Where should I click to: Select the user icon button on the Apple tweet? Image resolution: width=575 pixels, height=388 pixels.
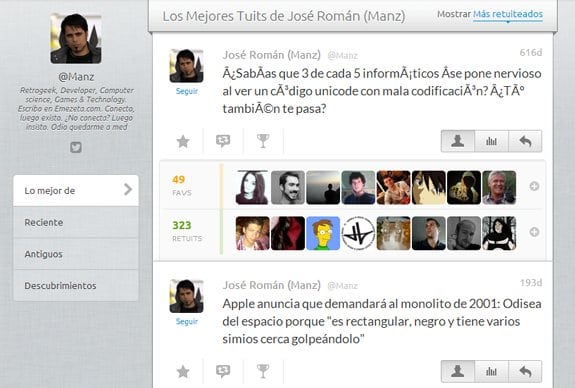[x=458, y=371]
